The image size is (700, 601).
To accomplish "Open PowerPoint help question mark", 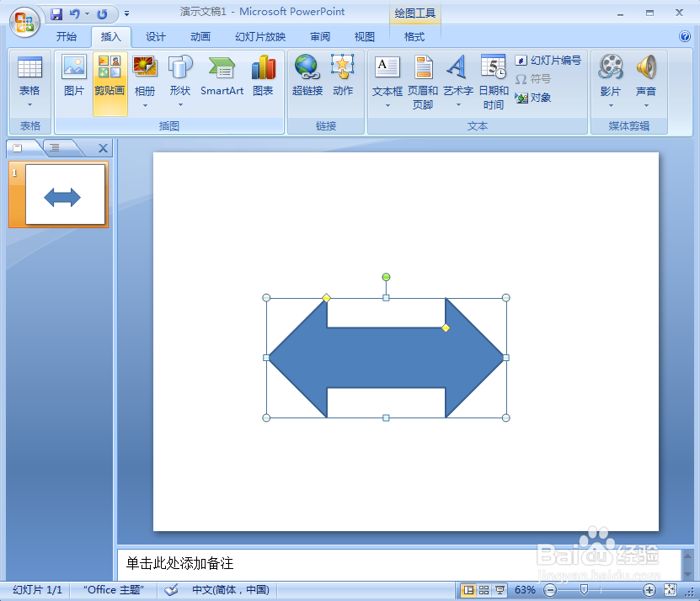I will tap(684, 36).
